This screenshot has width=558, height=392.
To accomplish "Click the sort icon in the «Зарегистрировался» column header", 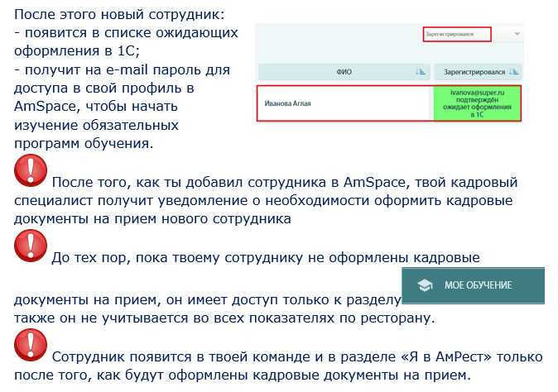I will 513,72.
